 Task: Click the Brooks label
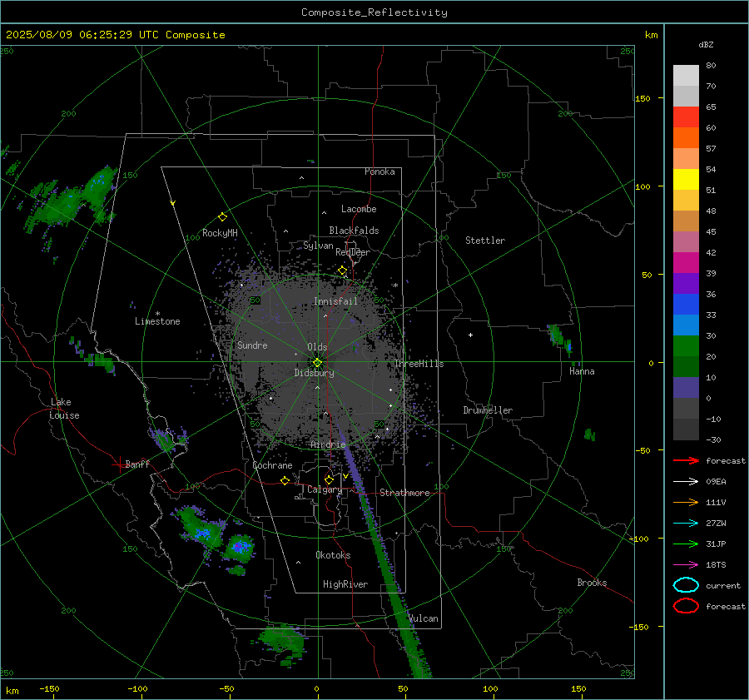point(592,583)
